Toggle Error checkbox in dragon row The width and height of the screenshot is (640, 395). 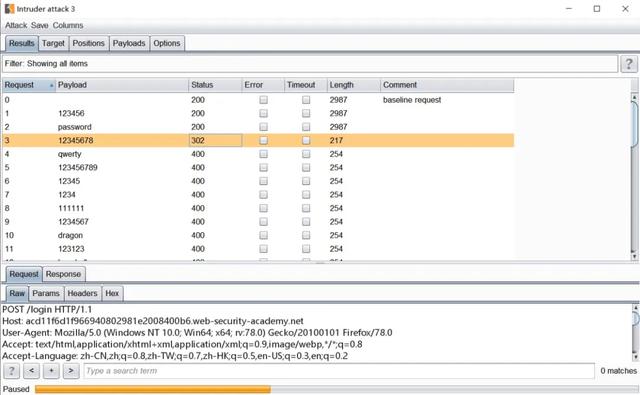[264, 235]
